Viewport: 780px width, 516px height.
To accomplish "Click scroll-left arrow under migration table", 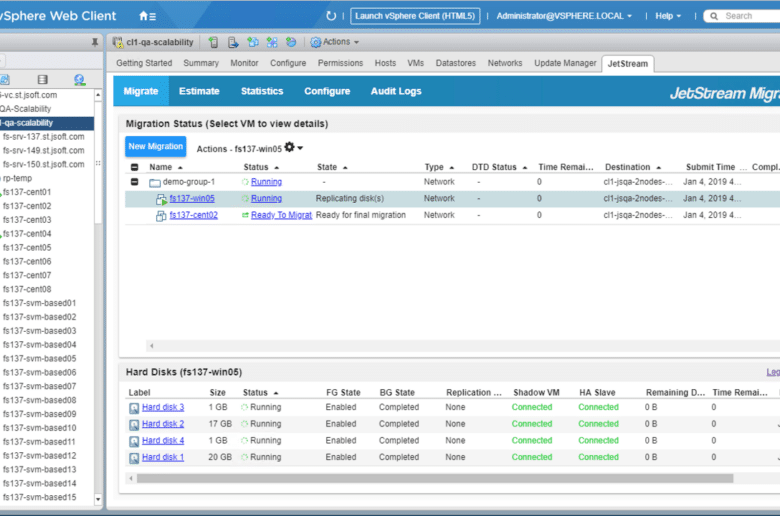I will pyautogui.click(x=152, y=345).
